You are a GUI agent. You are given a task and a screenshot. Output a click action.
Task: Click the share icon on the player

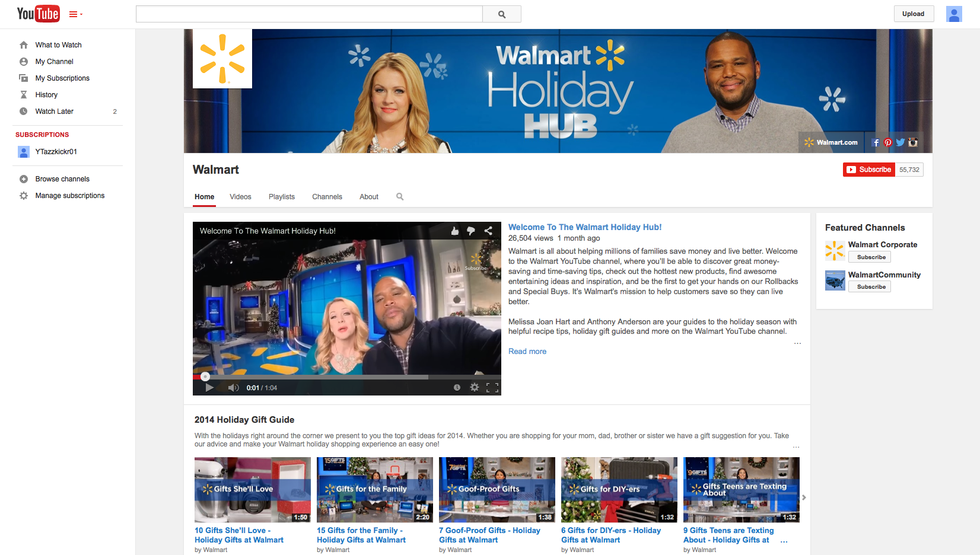[x=488, y=231]
